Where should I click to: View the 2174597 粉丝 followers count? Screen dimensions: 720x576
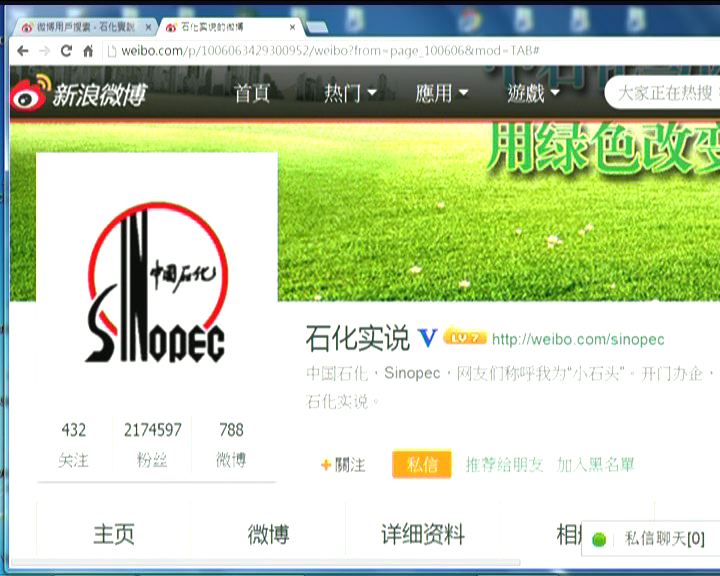pos(152,444)
